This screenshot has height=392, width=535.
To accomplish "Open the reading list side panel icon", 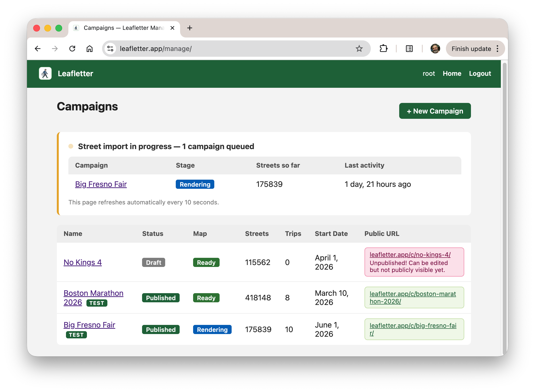I will [x=409, y=49].
